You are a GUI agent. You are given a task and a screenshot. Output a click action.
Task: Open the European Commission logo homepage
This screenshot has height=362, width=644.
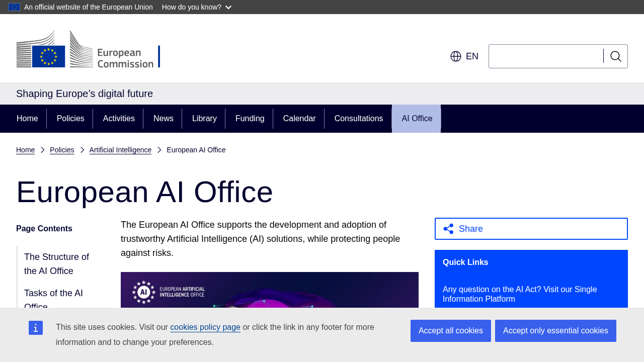pos(88,49)
